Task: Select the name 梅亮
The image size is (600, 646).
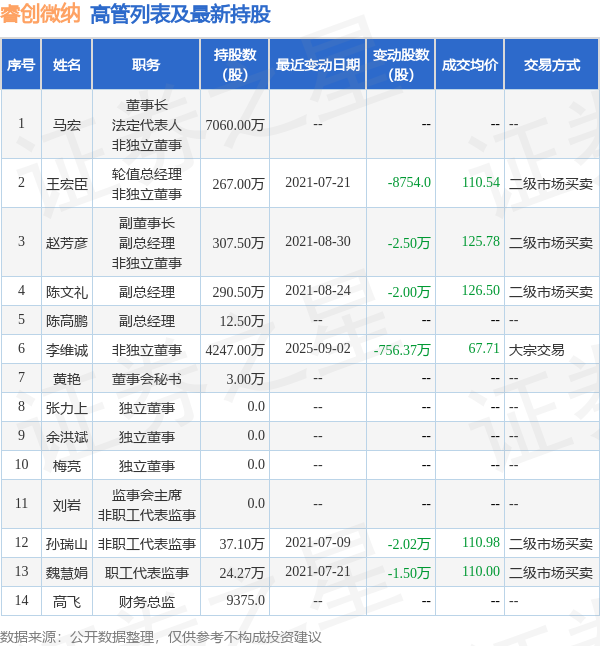Action: point(66,466)
